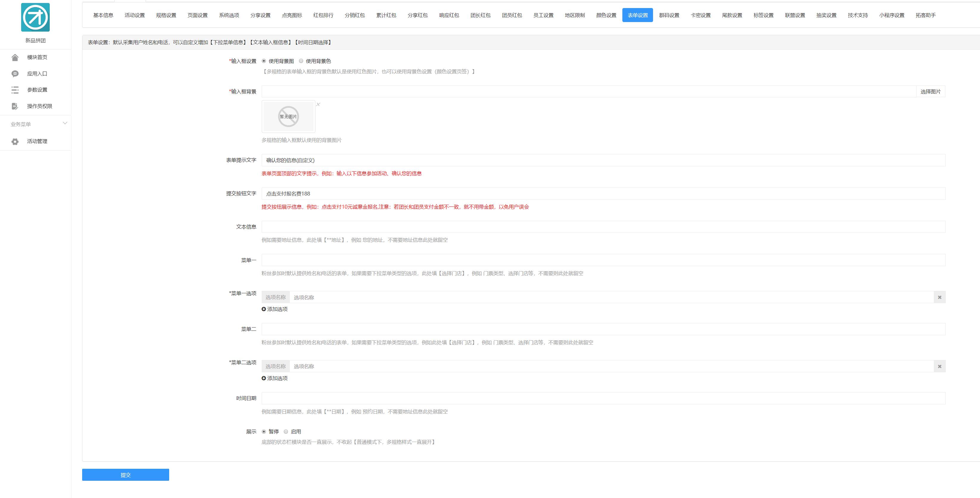This screenshot has width=980, height=498.
Task: Click the plus icon under 菜单二选项
Action: tap(264, 378)
